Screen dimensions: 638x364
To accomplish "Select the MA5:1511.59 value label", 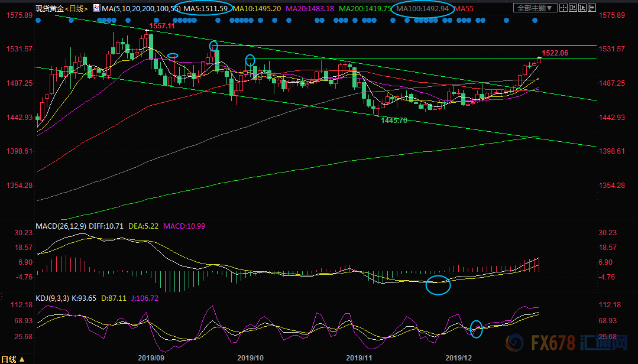I will point(206,8).
